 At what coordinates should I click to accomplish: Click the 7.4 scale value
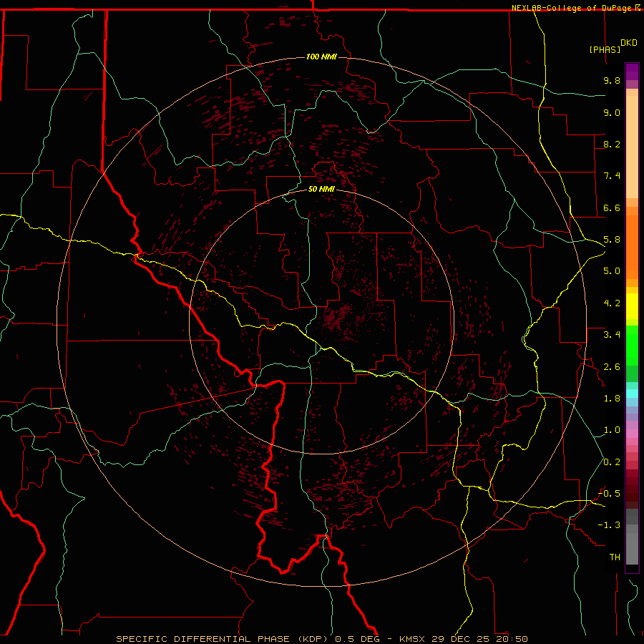point(612,176)
